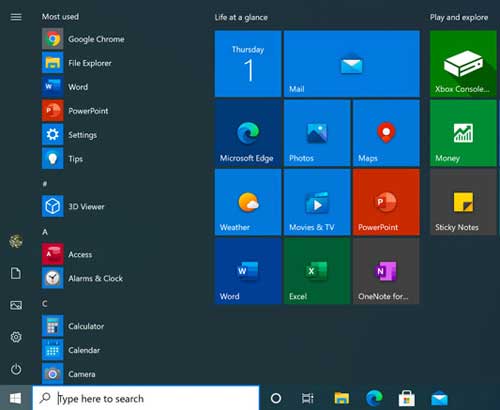Launch File Explorer from Most used list
The image size is (500, 410).
[x=77, y=63]
